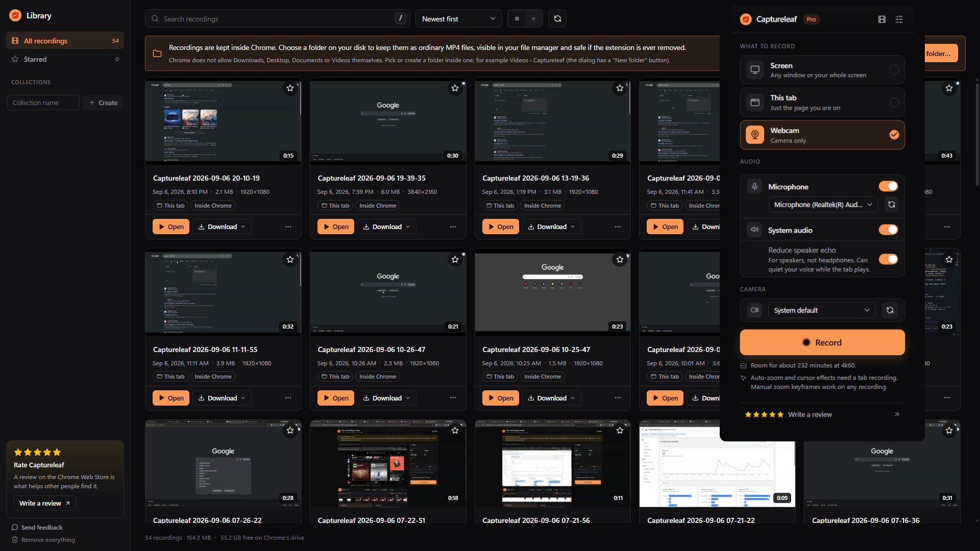Show All recordings in the sidebar
Image resolution: width=980 pixels, height=551 pixels.
[x=65, y=41]
